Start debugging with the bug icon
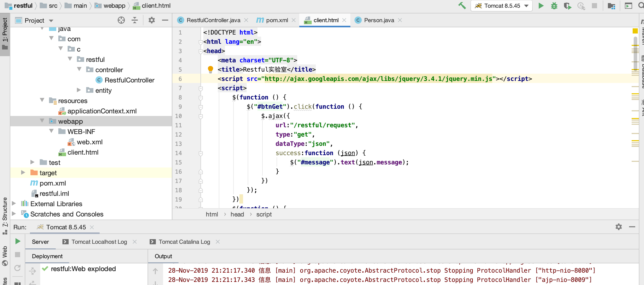 pyautogui.click(x=554, y=6)
